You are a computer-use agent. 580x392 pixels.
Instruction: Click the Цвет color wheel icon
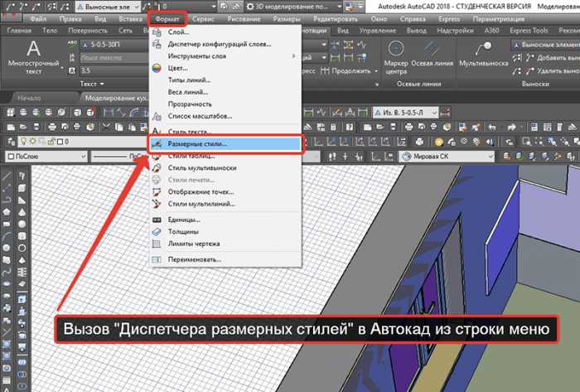coord(157,66)
